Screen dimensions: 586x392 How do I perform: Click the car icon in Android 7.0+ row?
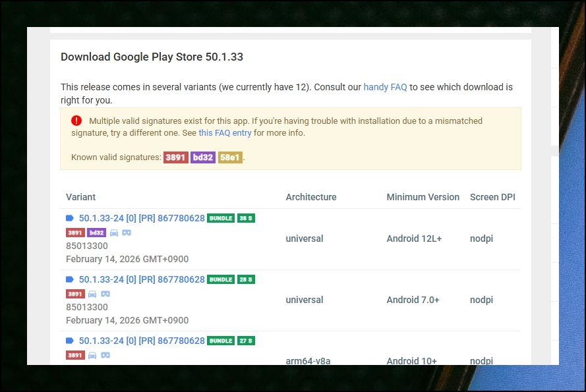coord(92,294)
